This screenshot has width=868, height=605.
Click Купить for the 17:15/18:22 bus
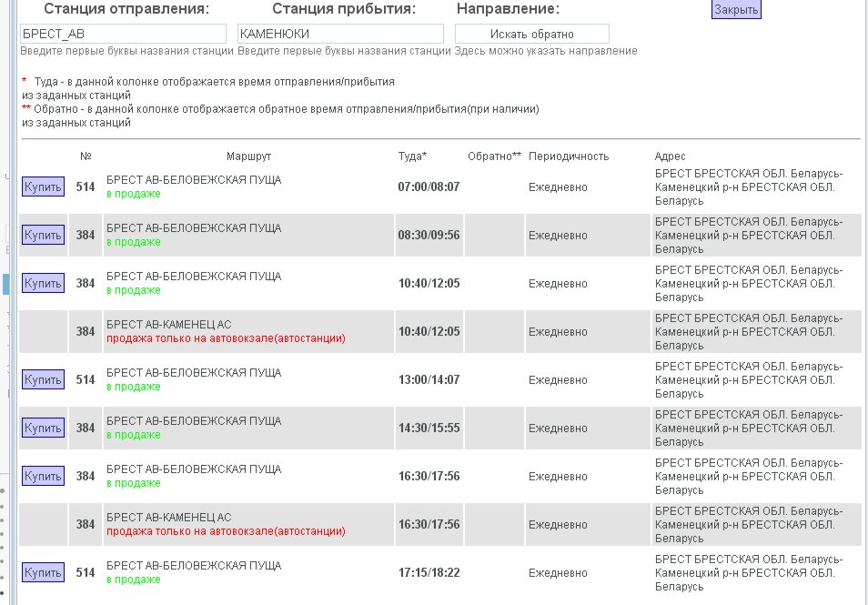[x=43, y=571]
